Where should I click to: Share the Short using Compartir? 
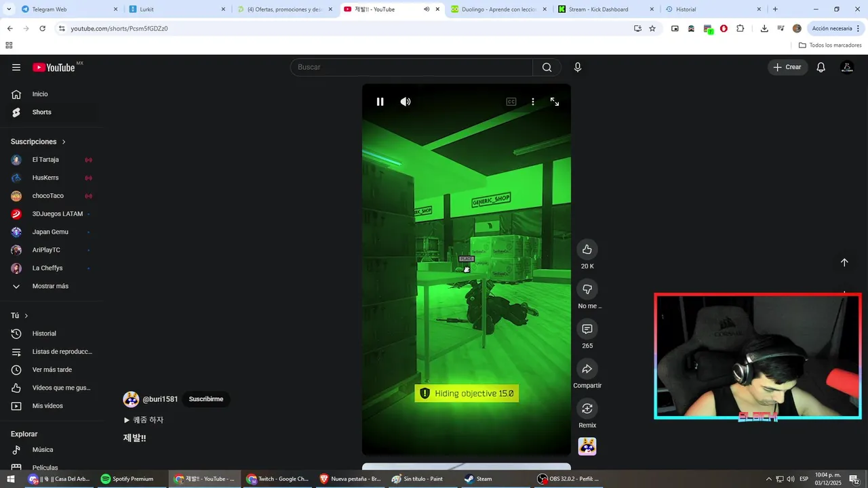click(587, 369)
